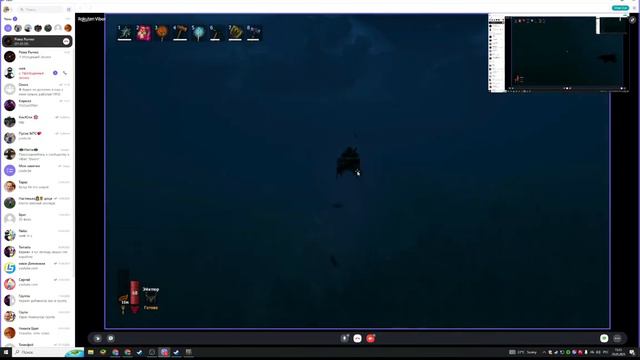Open the chat with the grey clock avatar
The height and width of the screenshot is (360, 640).
pos(37,89)
